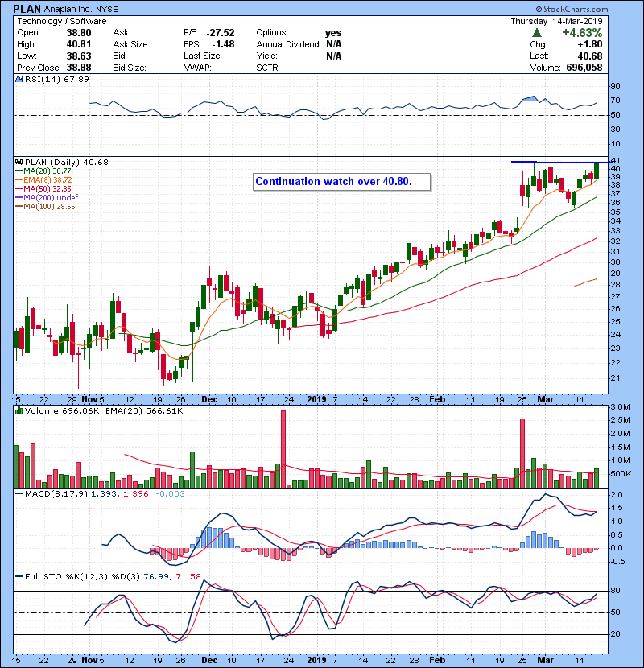The image size is (644, 668).
Task: Select the MA(20) green legend entry
Action: pos(43,171)
